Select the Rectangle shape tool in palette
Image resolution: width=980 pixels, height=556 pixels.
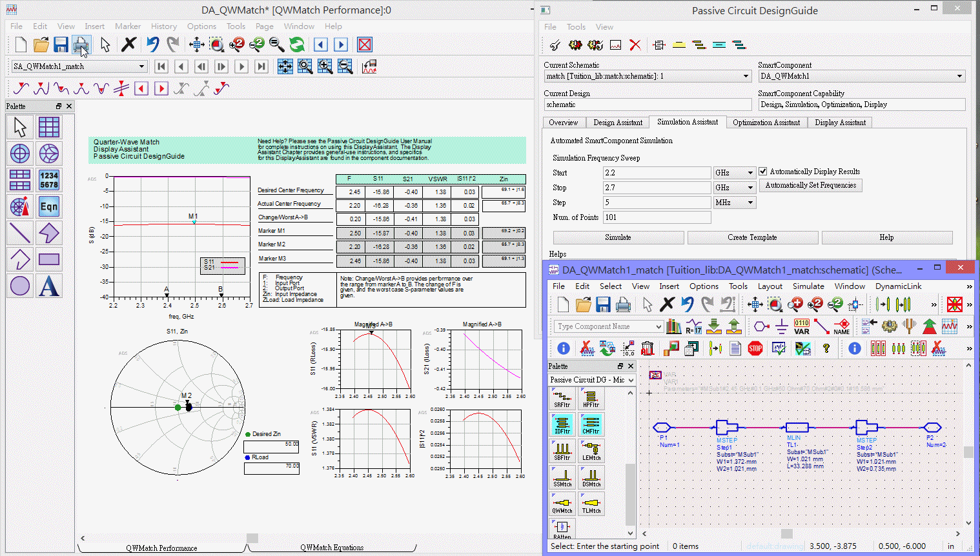(x=49, y=259)
